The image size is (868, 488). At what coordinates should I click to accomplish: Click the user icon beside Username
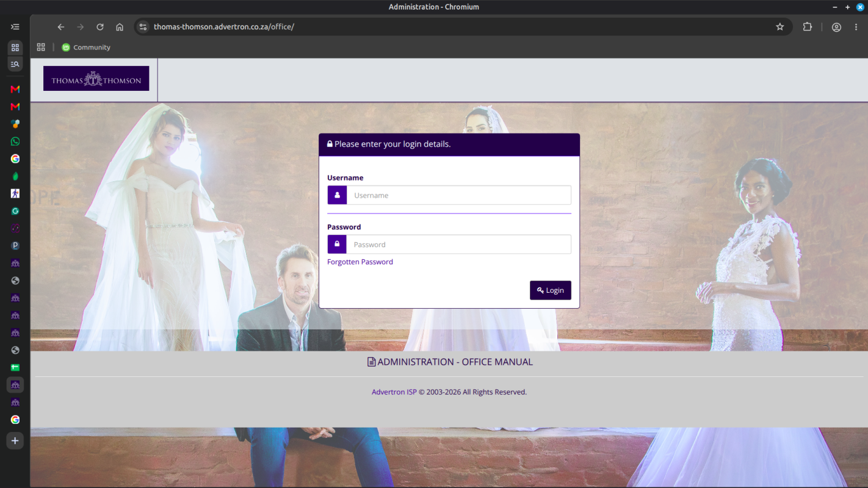[337, 195]
